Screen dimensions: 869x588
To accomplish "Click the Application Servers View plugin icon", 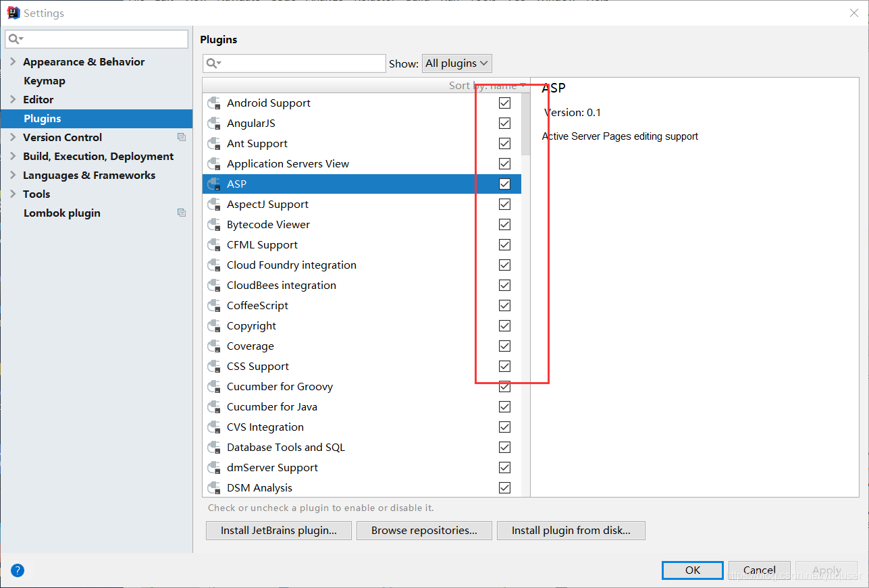I will click(x=215, y=164).
